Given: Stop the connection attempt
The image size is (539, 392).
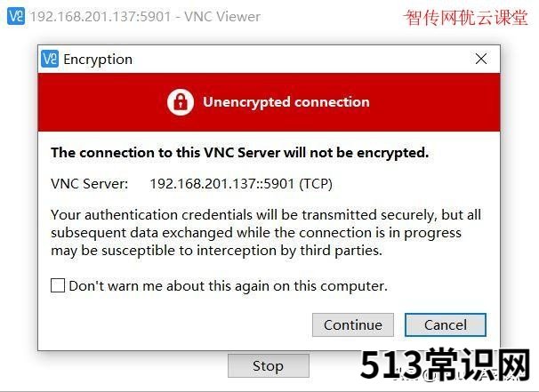Looking at the screenshot, I should click(269, 366).
